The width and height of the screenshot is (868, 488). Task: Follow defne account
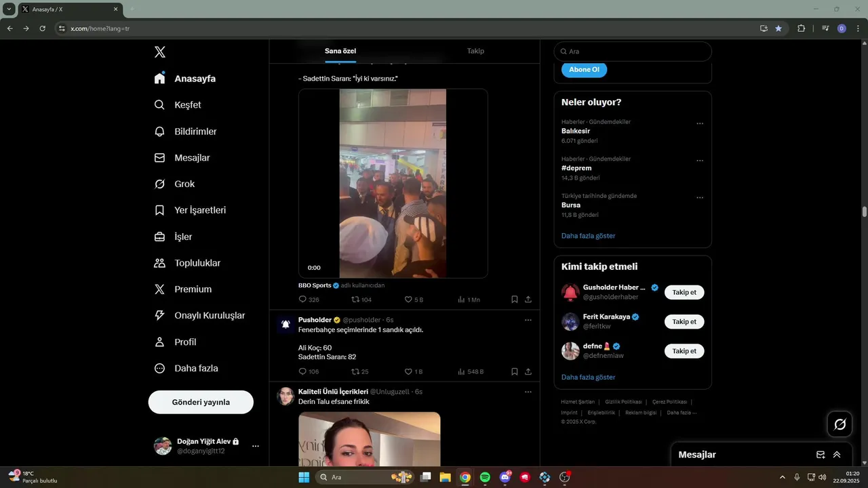pyautogui.click(x=684, y=351)
